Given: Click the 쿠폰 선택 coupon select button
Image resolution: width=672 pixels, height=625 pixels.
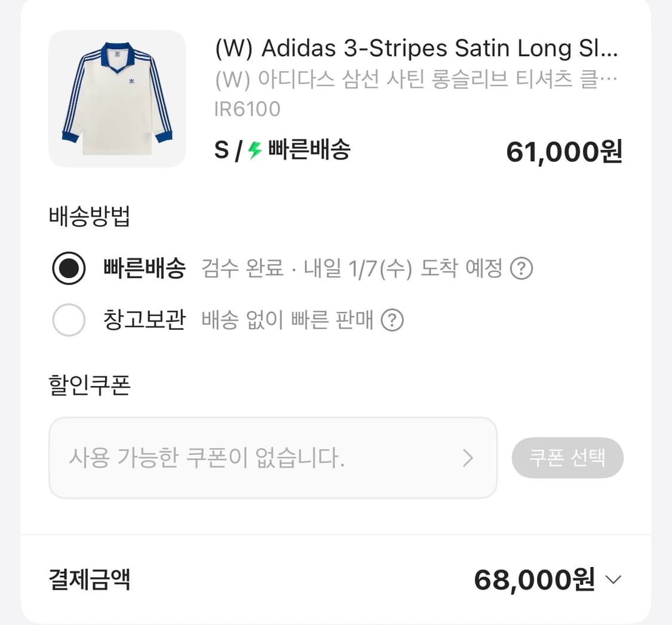Looking at the screenshot, I should 567,457.
